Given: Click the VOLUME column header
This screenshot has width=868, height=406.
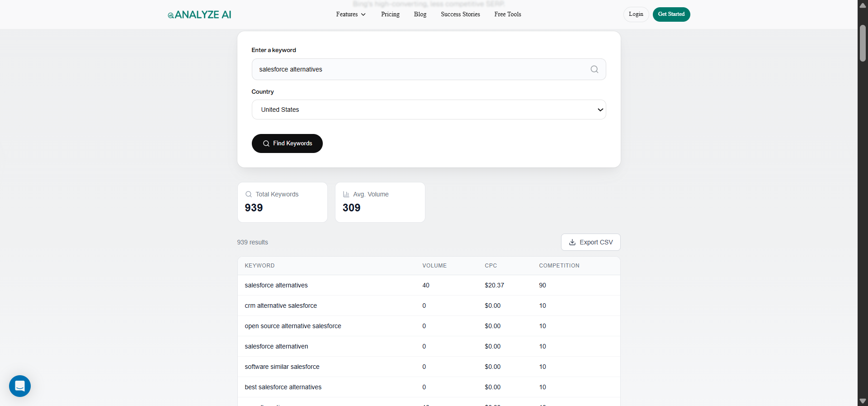Looking at the screenshot, I should click(434, 266).
